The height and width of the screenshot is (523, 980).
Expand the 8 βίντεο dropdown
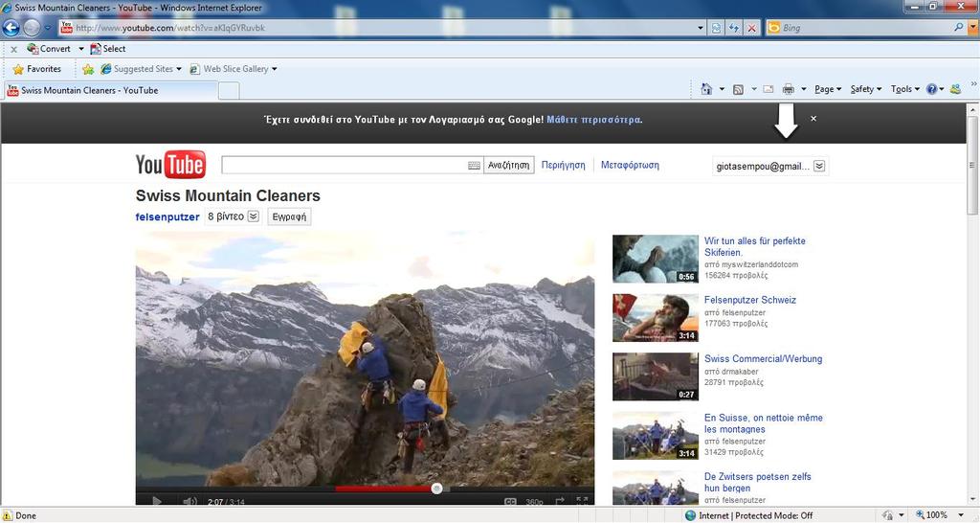253,216
